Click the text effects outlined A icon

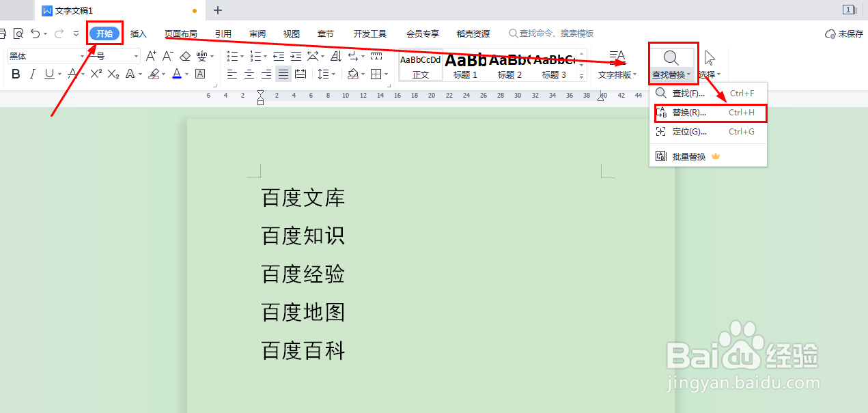point(131,74)
